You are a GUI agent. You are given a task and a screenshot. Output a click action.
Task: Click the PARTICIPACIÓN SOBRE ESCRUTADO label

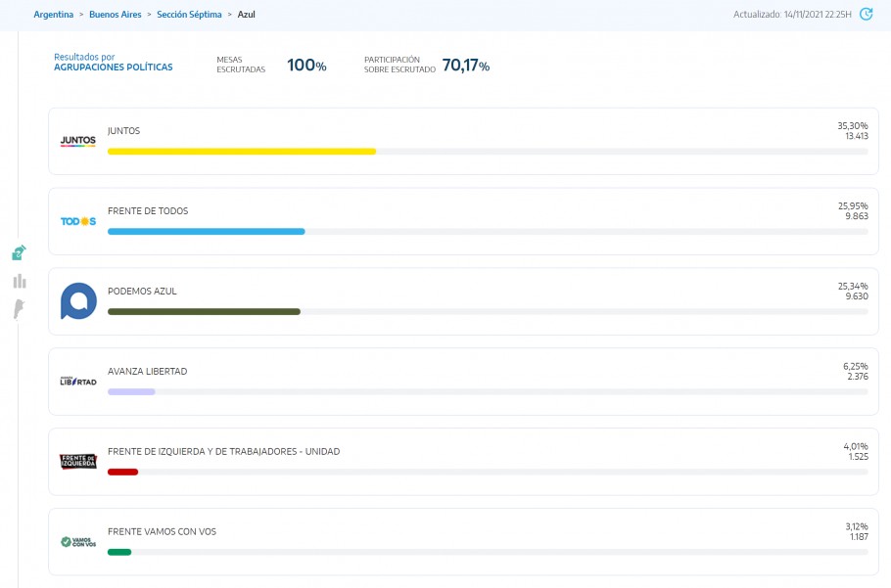coord(400,65)
